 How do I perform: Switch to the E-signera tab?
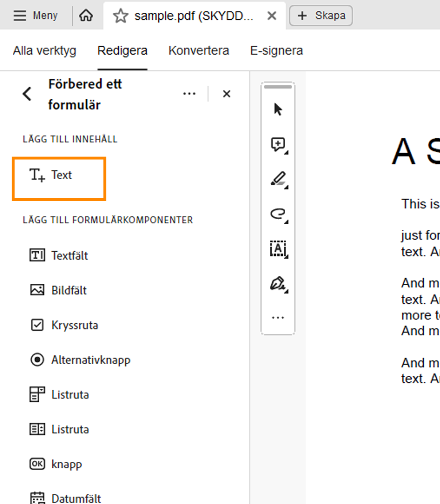276,50
